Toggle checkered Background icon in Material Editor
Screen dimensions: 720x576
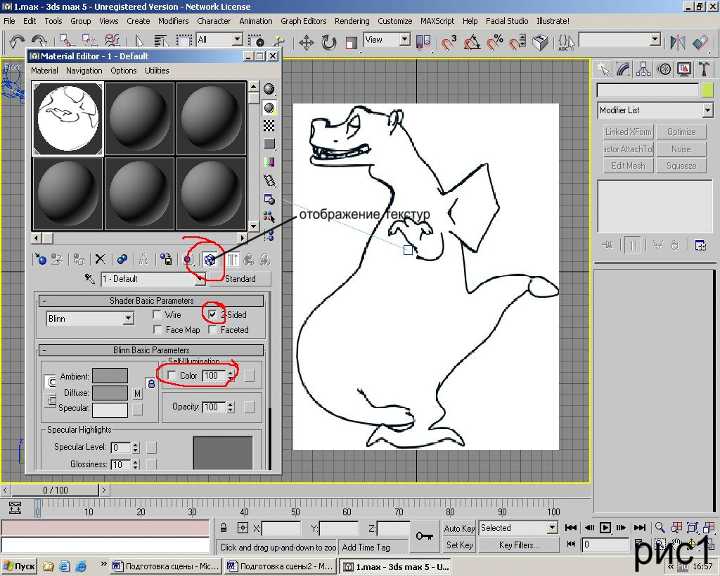[x=268, y=126]
